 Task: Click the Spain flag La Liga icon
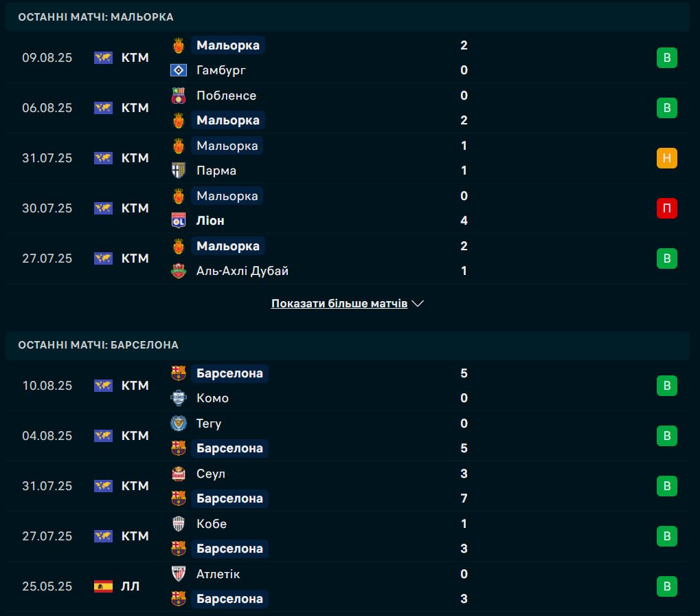[103, 586]
